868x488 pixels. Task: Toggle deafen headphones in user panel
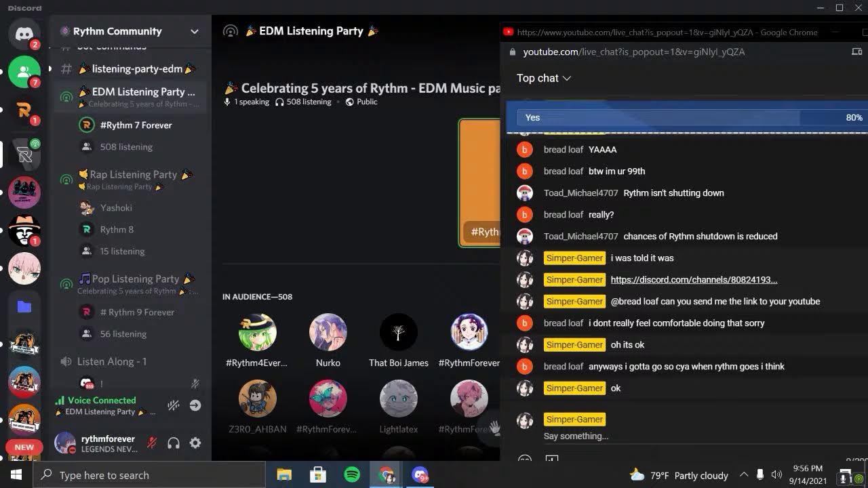tap(174, 443)
